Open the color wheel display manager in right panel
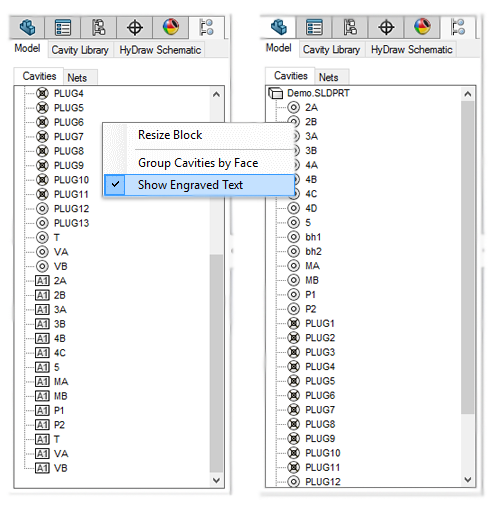490x514 pixels. pos(422,27)
